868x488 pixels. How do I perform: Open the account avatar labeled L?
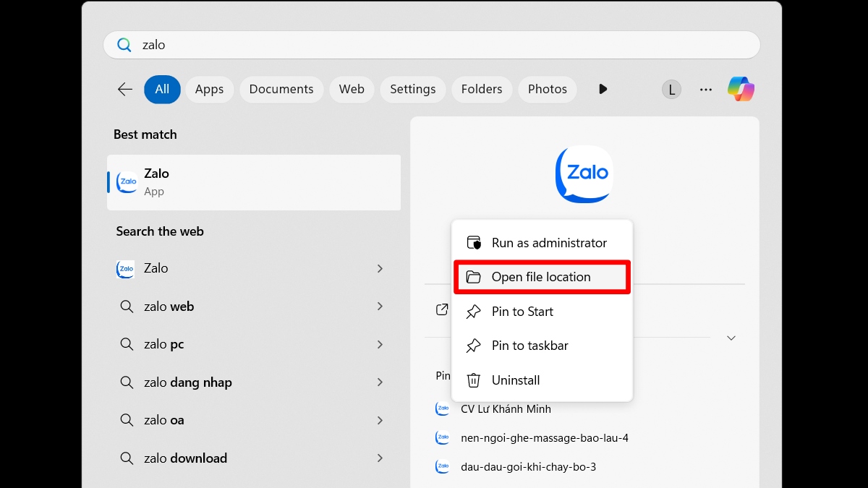point(671,90)
